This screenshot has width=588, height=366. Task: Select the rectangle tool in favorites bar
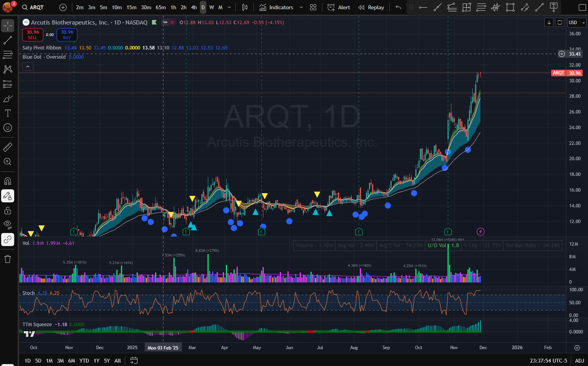[510, 7]
